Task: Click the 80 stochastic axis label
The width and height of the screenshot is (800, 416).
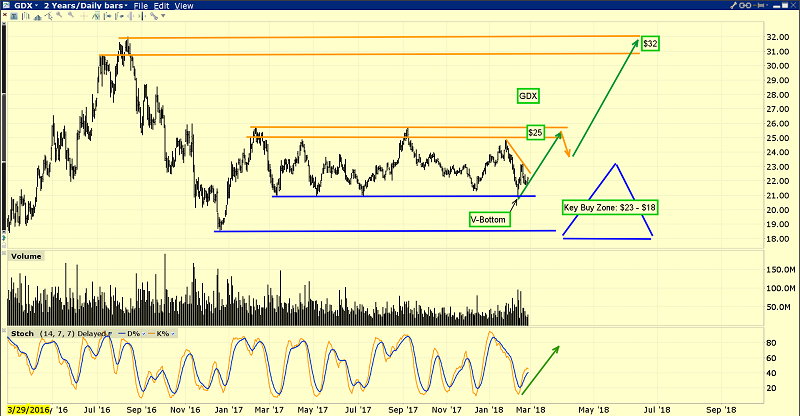Action: [772, 343]
